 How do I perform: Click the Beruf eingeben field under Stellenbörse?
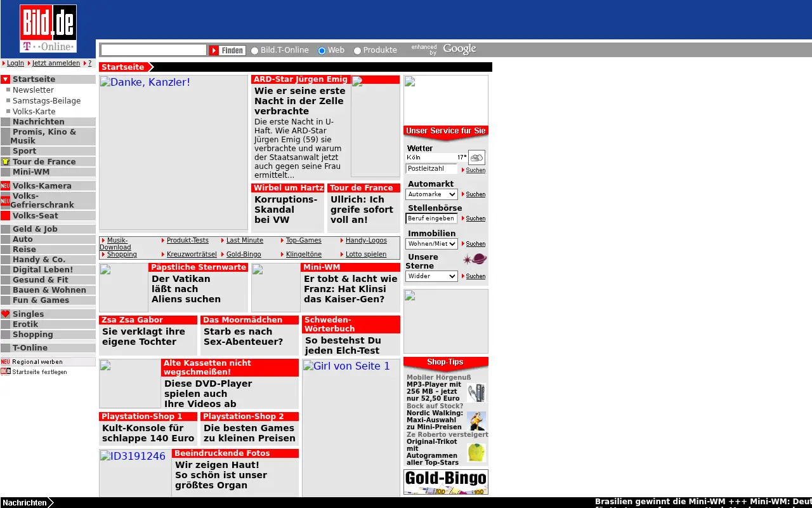tap(431, 218)
